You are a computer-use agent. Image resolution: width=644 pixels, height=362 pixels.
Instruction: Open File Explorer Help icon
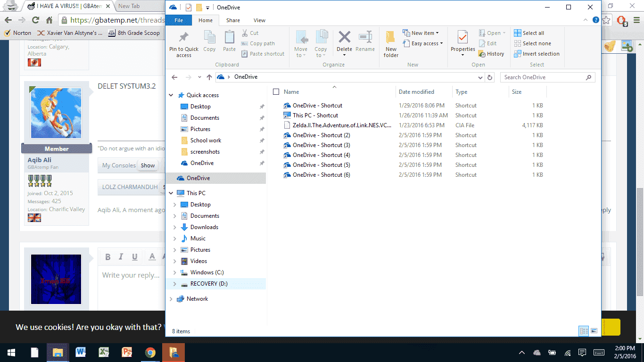click(x=596, y=20)
